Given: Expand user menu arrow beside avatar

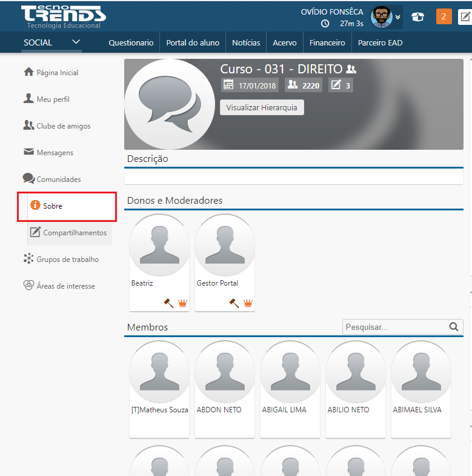Looking at the screenshot, I should [397, 17].
